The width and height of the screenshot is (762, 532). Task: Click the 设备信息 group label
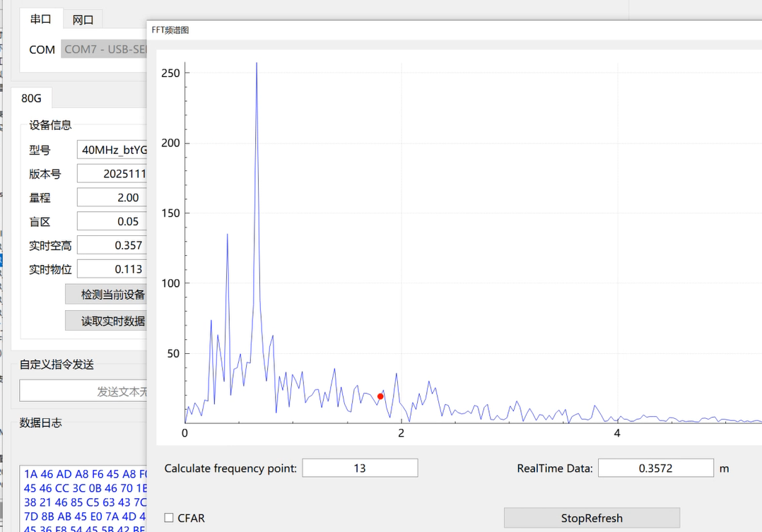tap(50, 125)
